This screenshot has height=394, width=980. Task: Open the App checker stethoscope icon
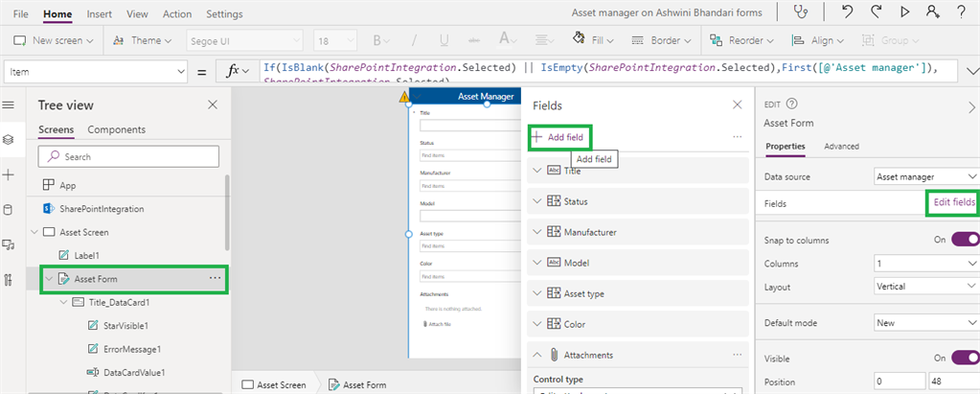801,12
